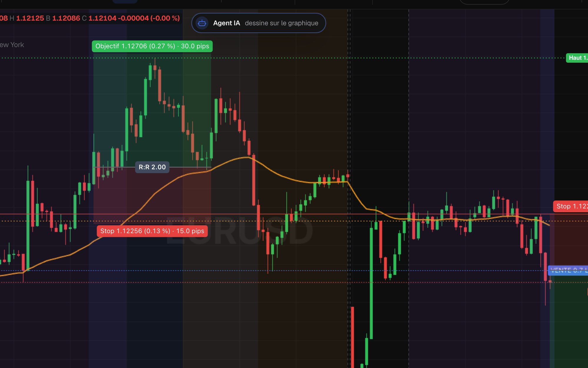Image resolution: width=588 pixels, height=368 pixels.
Task: Click the EURUSD watermark text
Action: tap(240, 231)
